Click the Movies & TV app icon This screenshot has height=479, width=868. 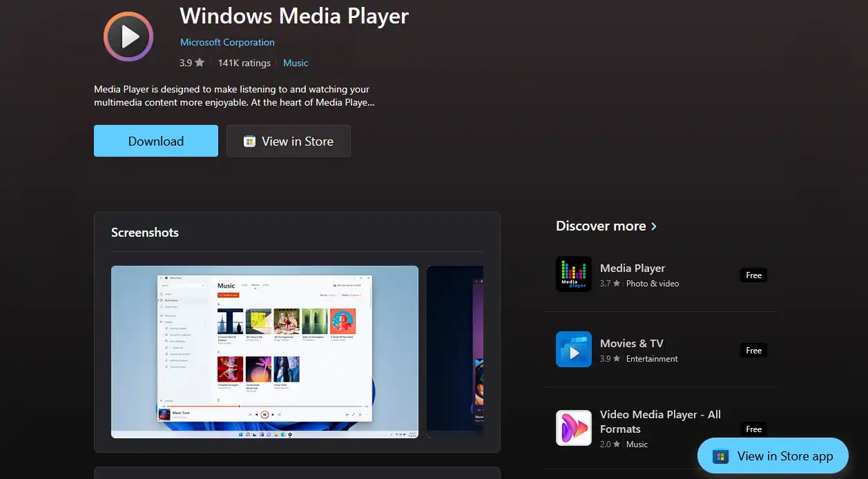(x=573, y=349)
